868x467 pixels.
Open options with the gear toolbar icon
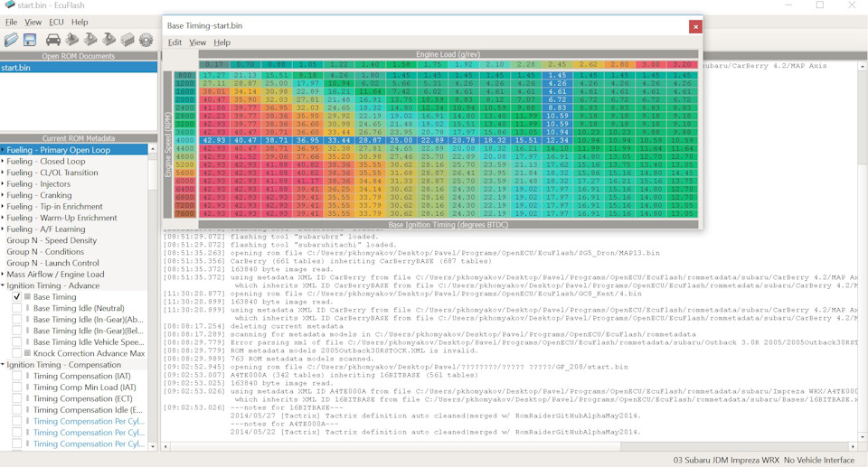pyautogui.click(x=146, y=39)
